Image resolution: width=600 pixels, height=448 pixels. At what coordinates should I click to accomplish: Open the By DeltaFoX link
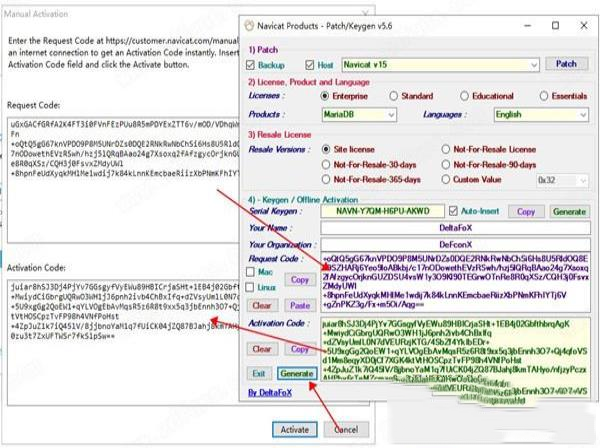[270, 393]
